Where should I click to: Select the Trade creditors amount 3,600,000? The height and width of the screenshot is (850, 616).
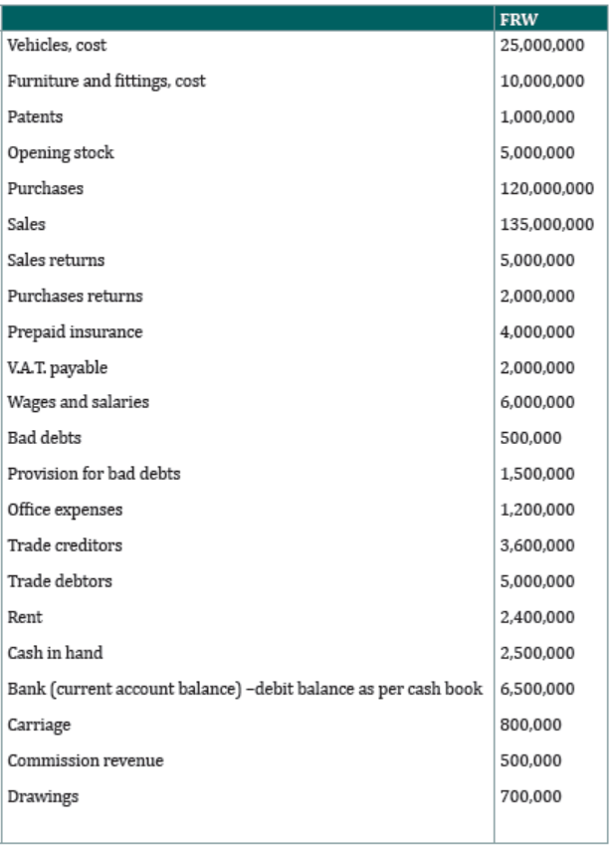click(x=537, y=545)
